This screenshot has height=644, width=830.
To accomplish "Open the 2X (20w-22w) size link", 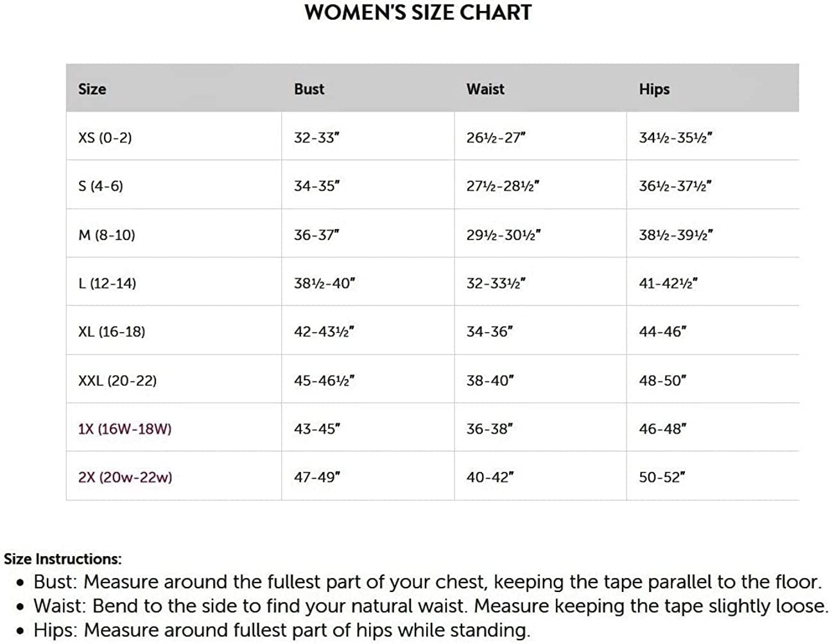I will pyautogui.click(x=125, y=477).
